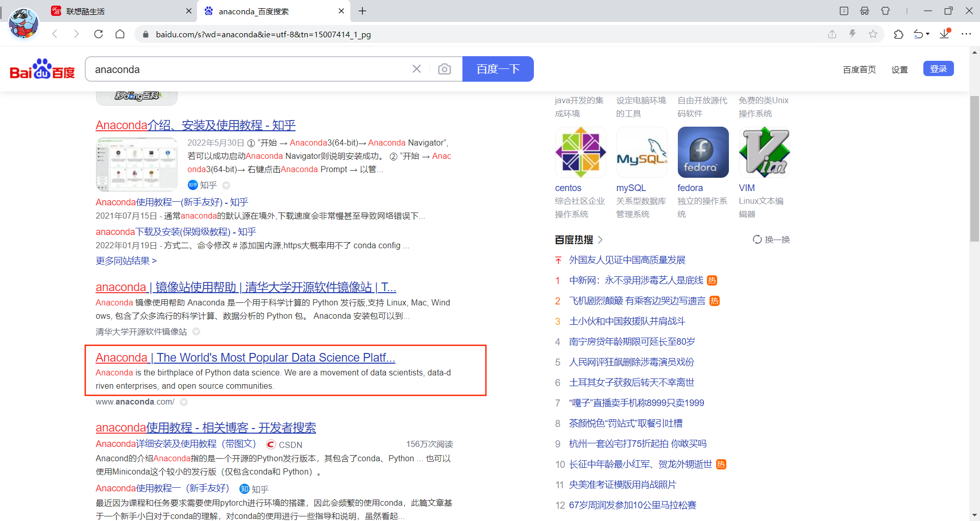Open anaconda下载及安装(保姆级教程) link
980x521 pixels.
pos(176,232)
